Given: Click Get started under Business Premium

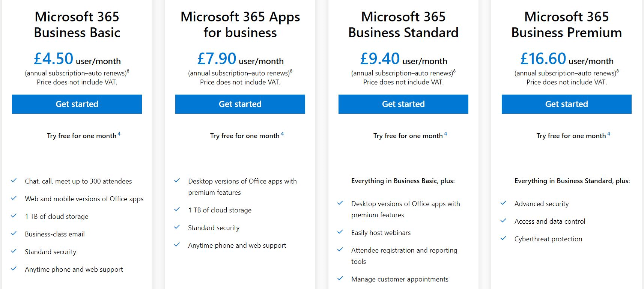Looking at the screenshot, I should tap(567, 104).
